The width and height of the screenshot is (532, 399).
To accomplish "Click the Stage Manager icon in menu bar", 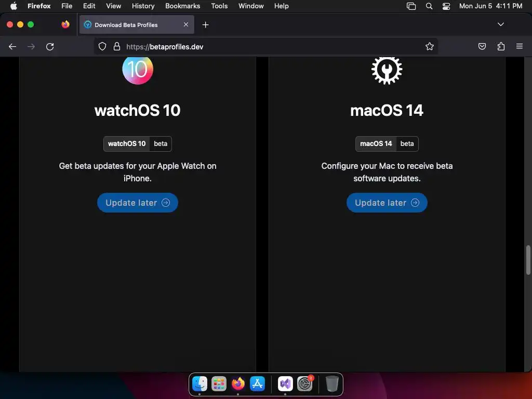I will [411, 6].
